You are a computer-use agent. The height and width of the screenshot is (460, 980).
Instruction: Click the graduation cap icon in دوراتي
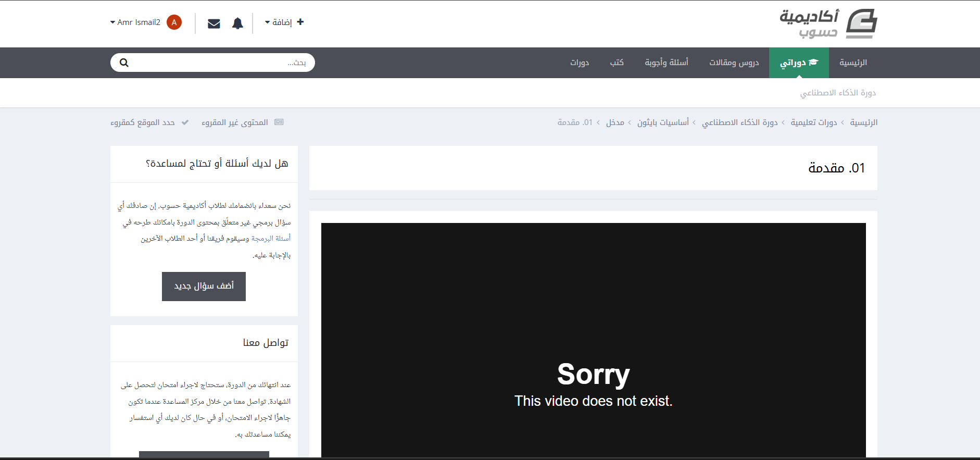[813, 63]
